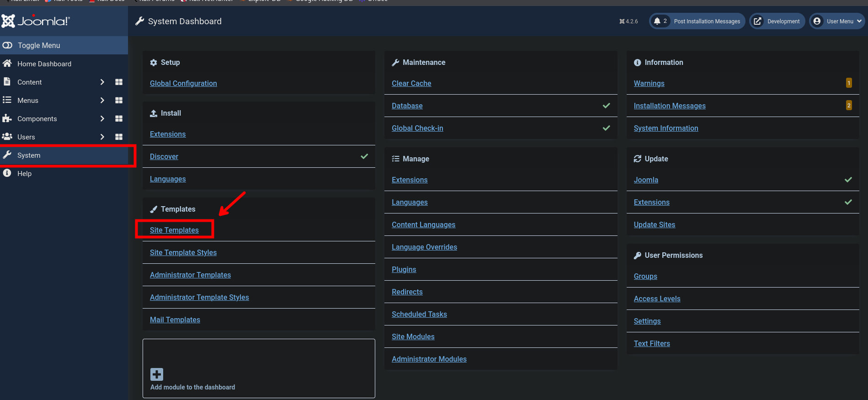Click the Joomla logo in the header
The height and width of the screenshot is (400, 868).
coord(36,21)
